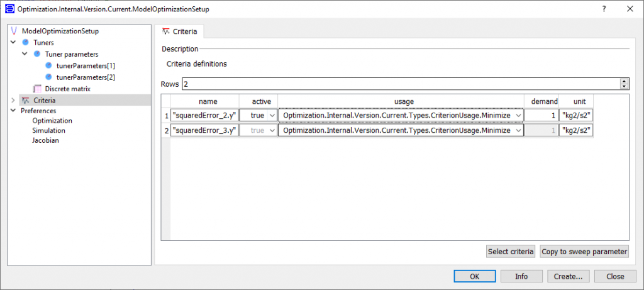The height and width of the screenshot is (290, 644).
Task: Open Simulation preferences in the tree
Action: [x=48, y=131]
